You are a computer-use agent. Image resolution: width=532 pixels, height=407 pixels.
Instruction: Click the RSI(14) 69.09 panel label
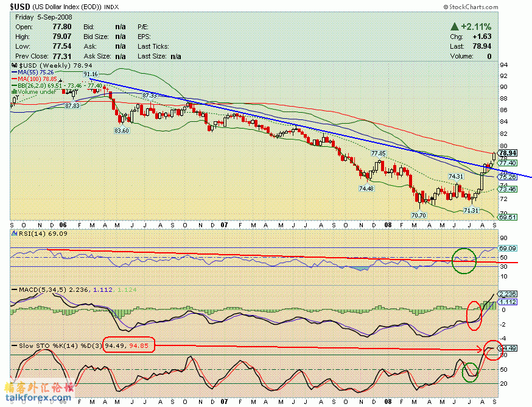[x=40, y=233]
